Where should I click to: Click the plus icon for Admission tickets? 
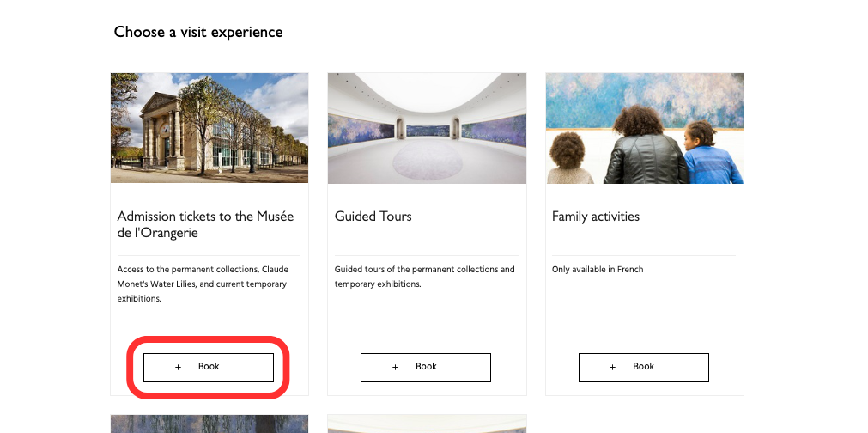(x=179, y=367)
